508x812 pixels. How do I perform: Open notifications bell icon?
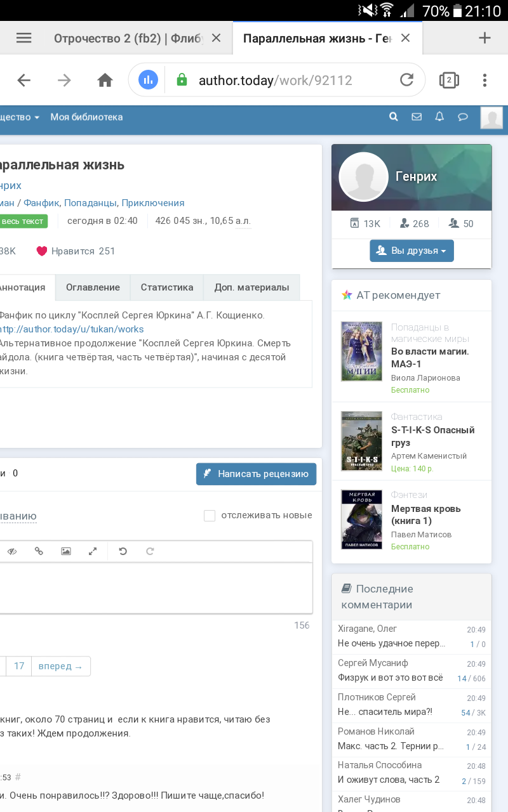pyautogui.click(x=439, y=117)
